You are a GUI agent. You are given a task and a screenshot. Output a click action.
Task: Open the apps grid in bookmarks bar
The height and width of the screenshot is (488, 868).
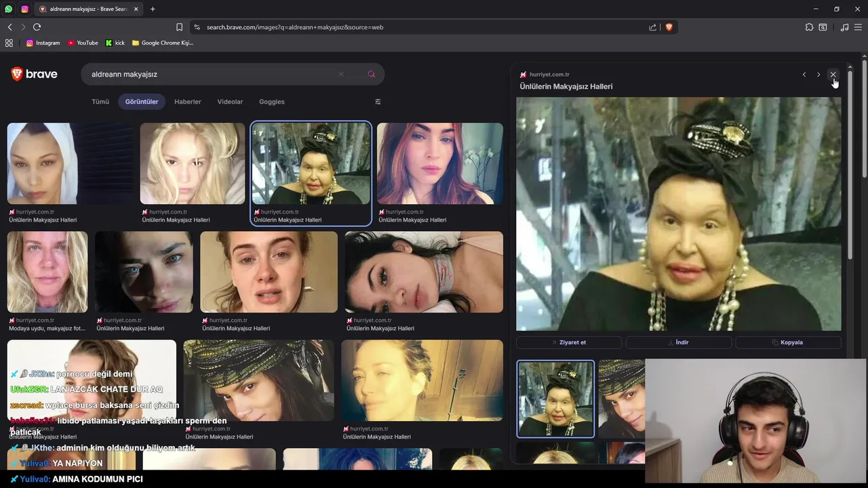9,43
